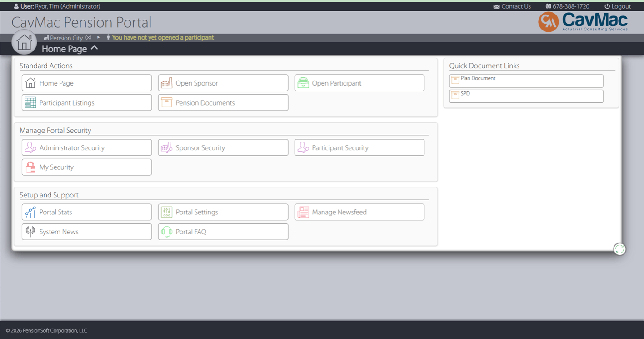
Task: Click the house icon on Home Page tile
Action: click(x=30, y=83)
